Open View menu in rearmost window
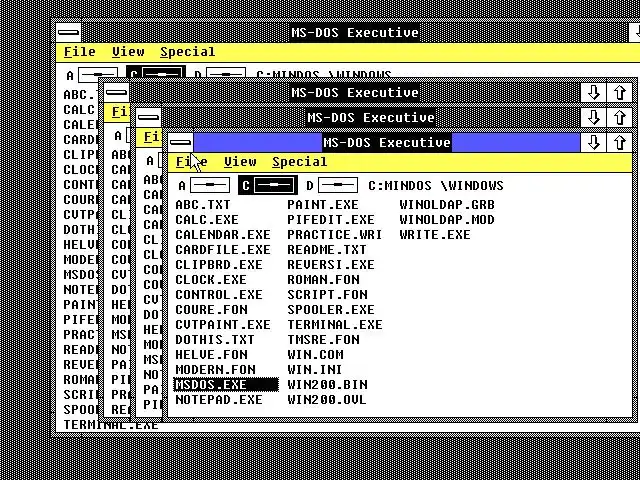Viewport: 640px width, 480px height. click(x=128, y=52)
